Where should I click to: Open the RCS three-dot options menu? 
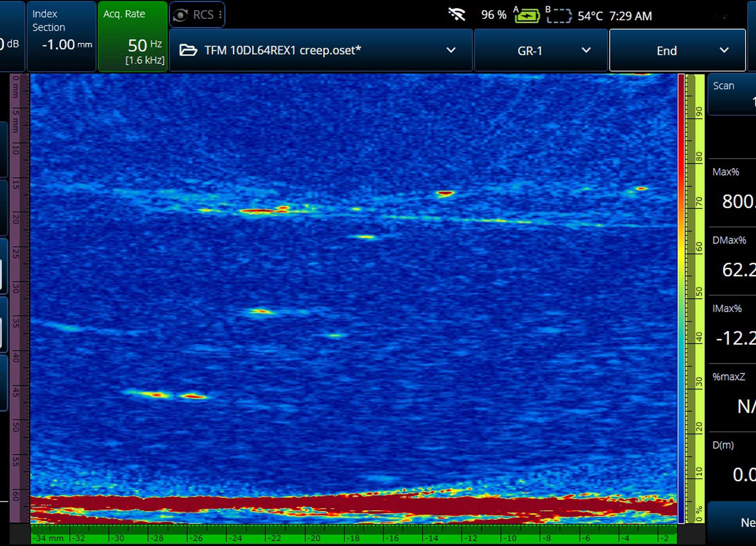click(220, 15)
